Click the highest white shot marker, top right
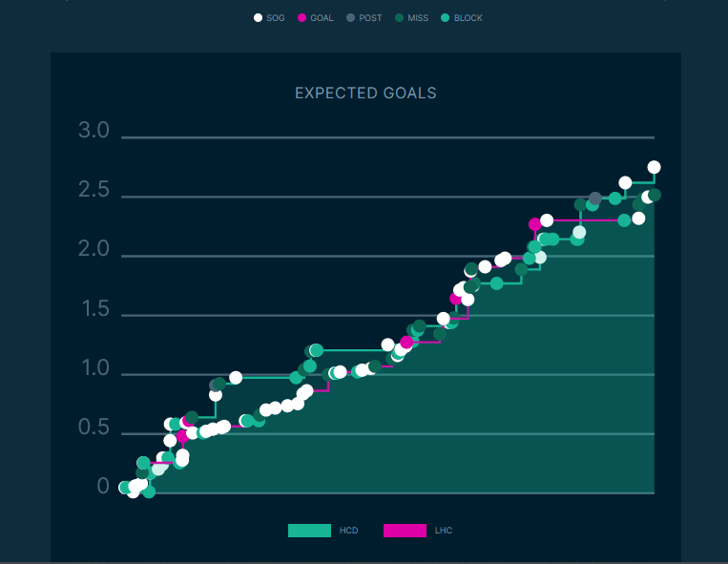This screenshot has width=728, height=564. (654, 167)
